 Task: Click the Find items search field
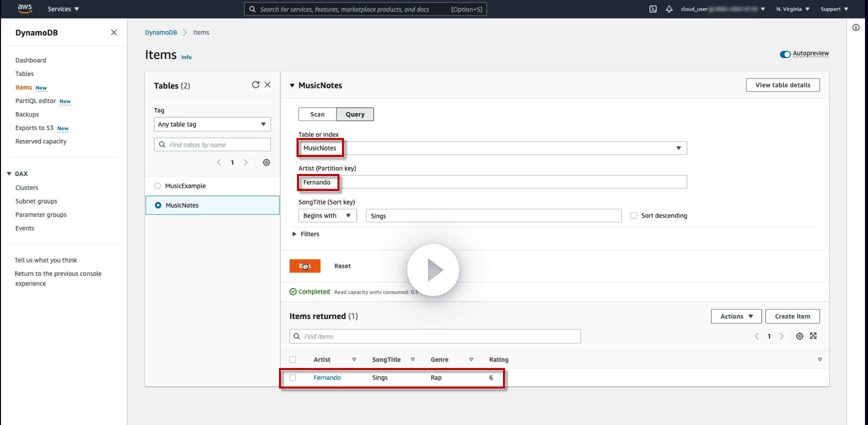tap(435, 336)
